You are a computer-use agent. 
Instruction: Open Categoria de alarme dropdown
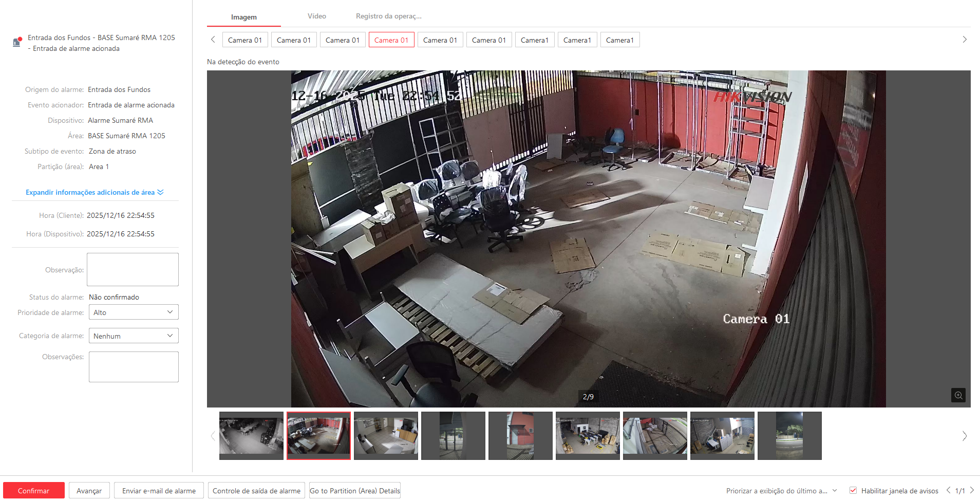(134, 336)
